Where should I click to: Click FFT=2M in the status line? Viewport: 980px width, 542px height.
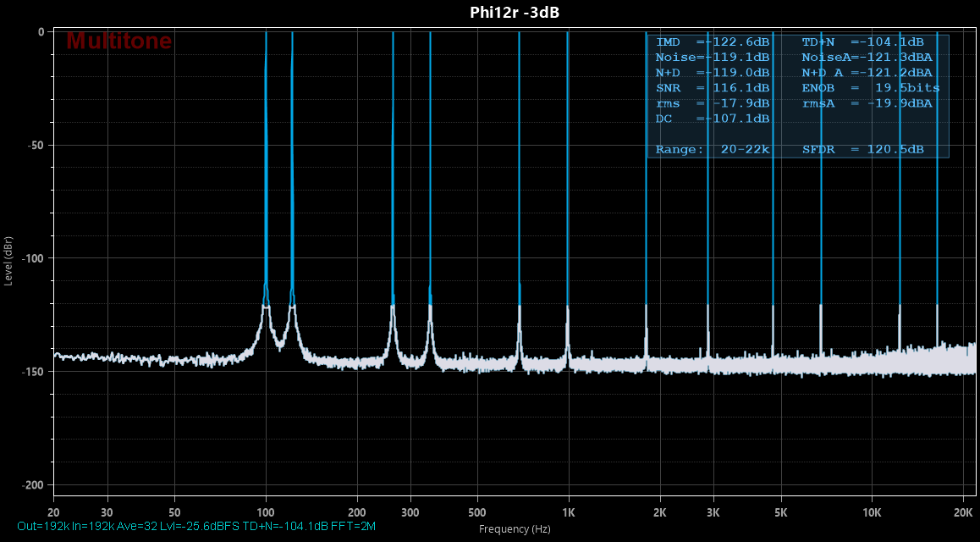[x=353, y=527]
